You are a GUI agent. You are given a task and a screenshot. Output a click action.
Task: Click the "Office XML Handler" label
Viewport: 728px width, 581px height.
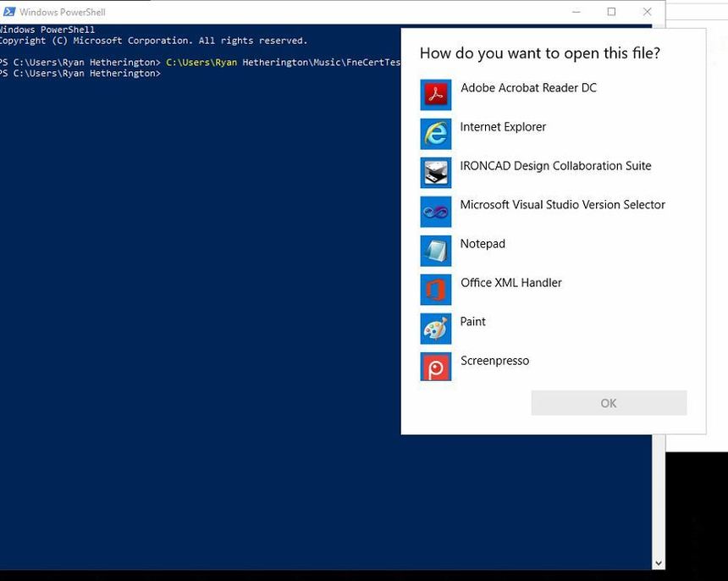510,283
